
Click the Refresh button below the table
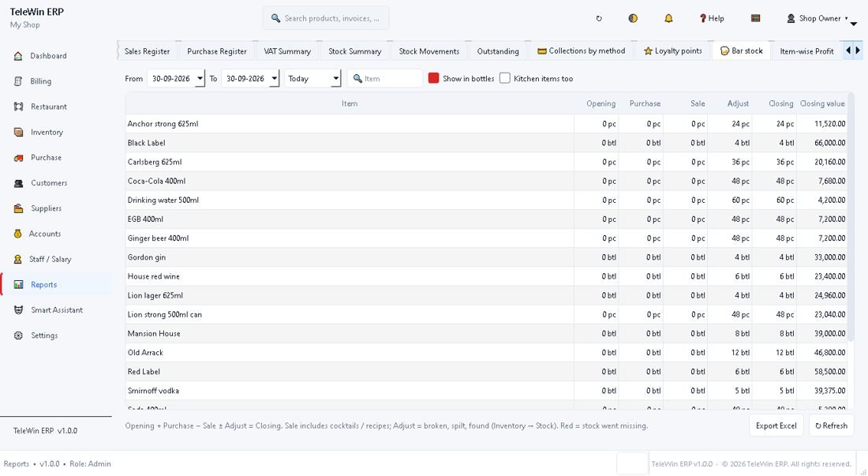pos(831,425)
